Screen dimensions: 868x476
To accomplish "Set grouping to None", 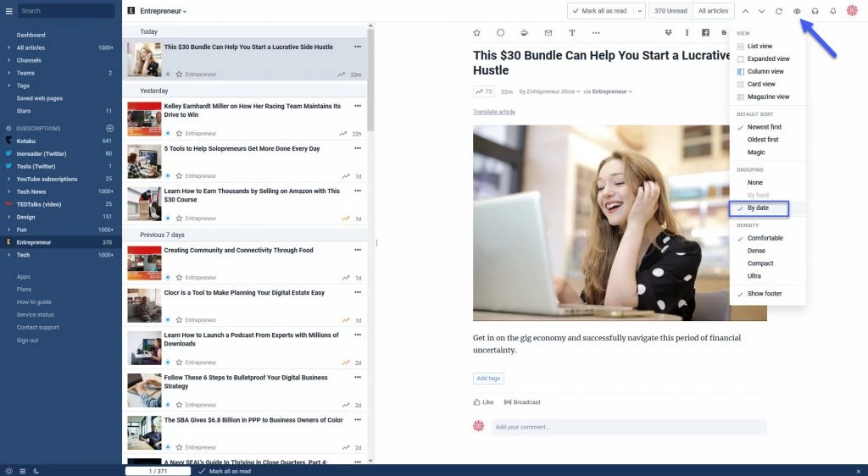I will coord(755,182).
